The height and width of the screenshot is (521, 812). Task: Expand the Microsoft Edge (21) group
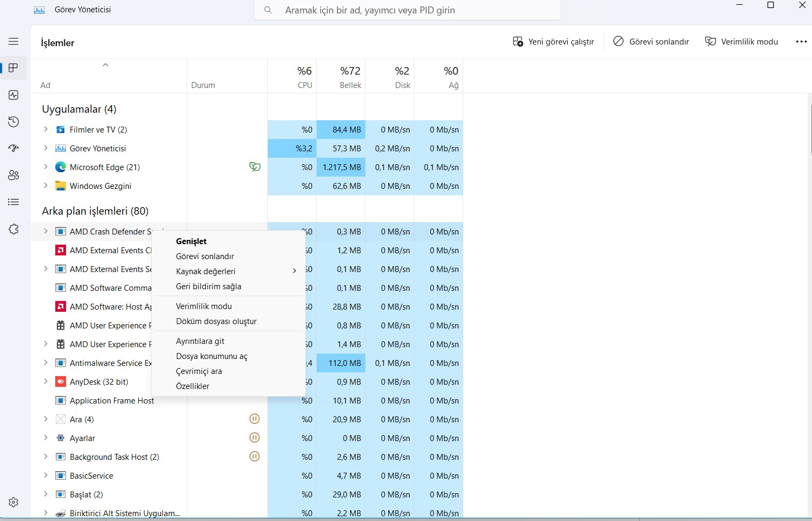(x=46, y=167)
